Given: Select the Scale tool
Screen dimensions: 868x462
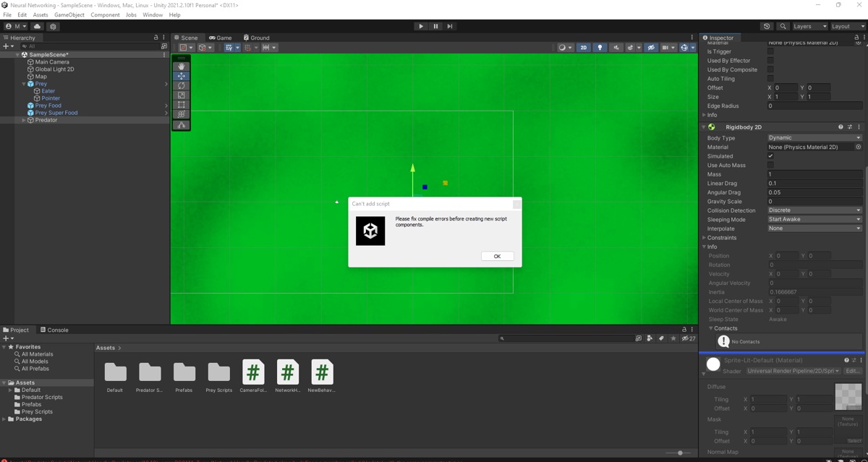Looking at the screenshot, I should pos(180,95).
